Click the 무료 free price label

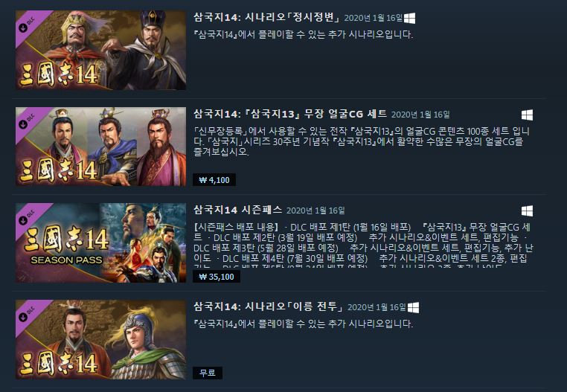208,373
